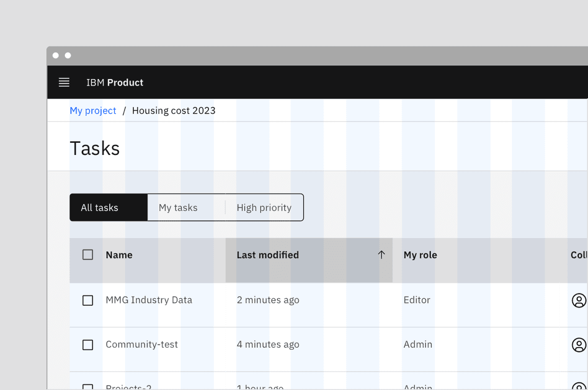The image size is (588, 390).
Task: Switch to the My tasks tab
Action: pos(178,207)
